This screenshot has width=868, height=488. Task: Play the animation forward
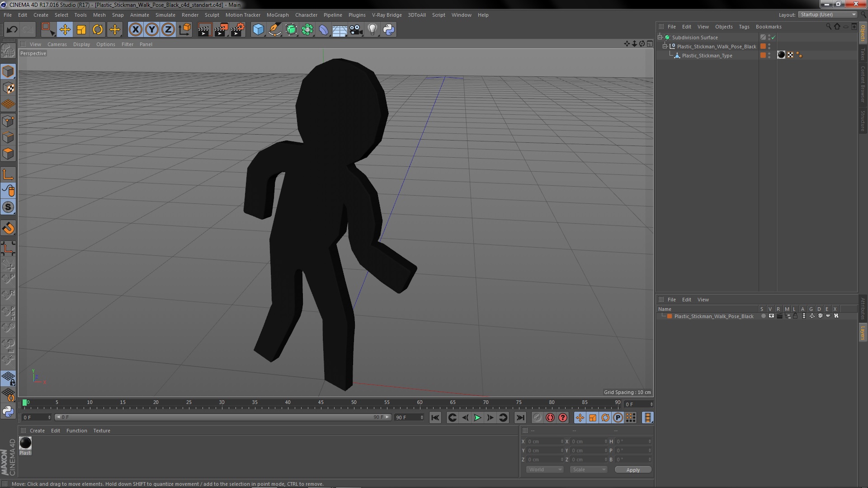pyautogui.click(x=477, y=418)
